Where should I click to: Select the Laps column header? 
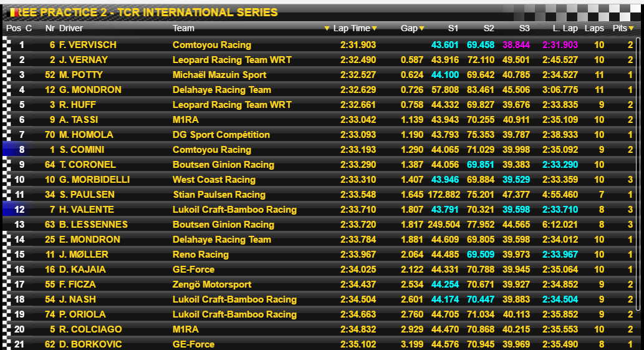(594, 28)
